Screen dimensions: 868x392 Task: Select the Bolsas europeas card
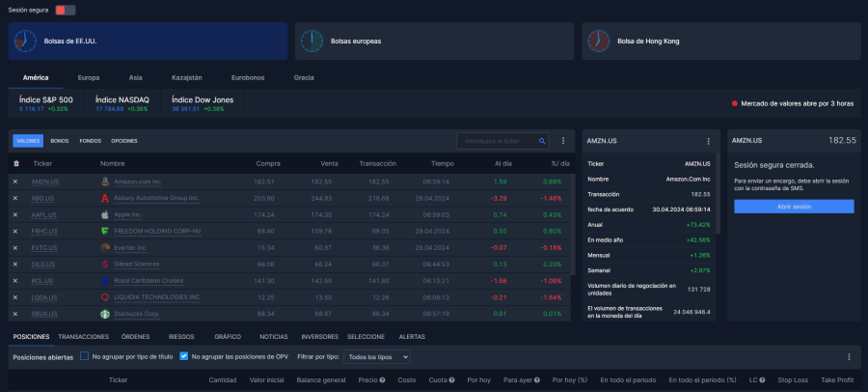pos(435,41)
